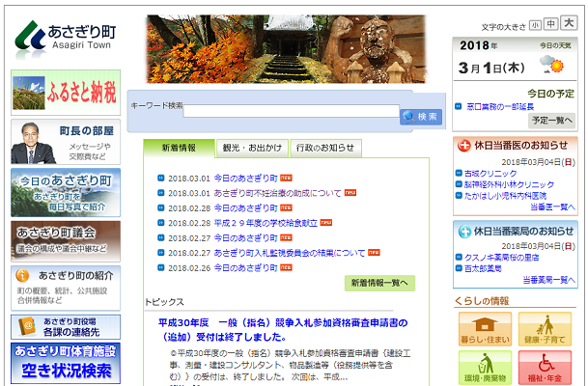This screenshot has height=386, width=588.
Task: Click the 予定一覧へ button
Action: point(551,121)
